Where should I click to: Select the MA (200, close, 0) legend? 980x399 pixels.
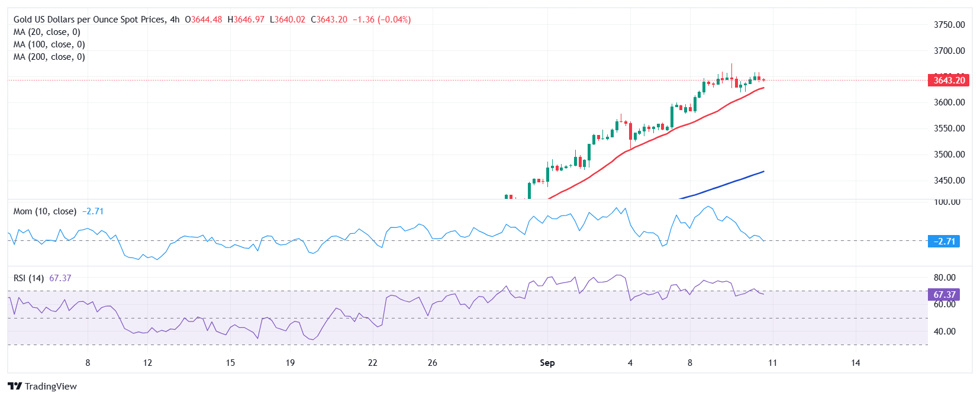point(49,57)
